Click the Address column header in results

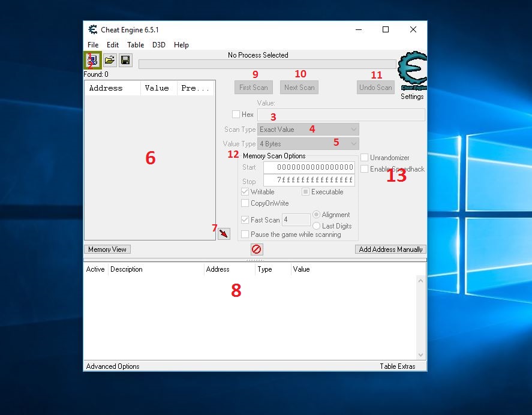pos(112,88)
